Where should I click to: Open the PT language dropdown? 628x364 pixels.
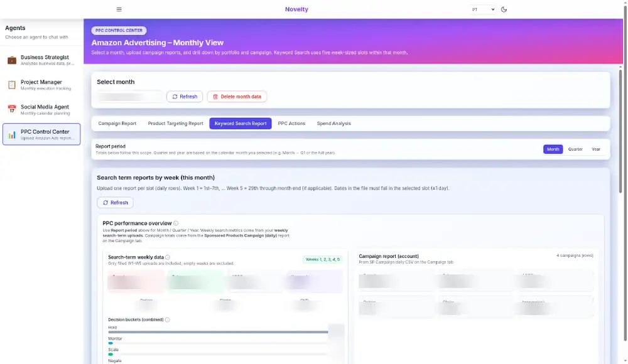click(x=483, y=9)
